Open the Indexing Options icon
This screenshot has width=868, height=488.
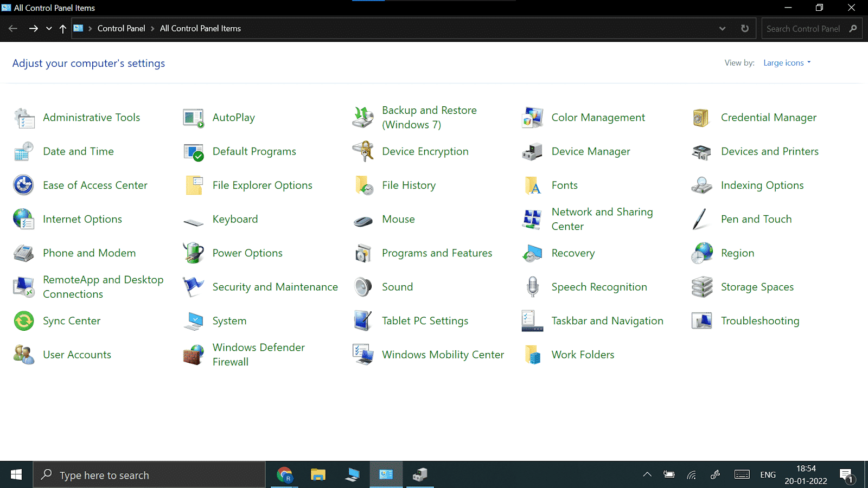point(701,185)
